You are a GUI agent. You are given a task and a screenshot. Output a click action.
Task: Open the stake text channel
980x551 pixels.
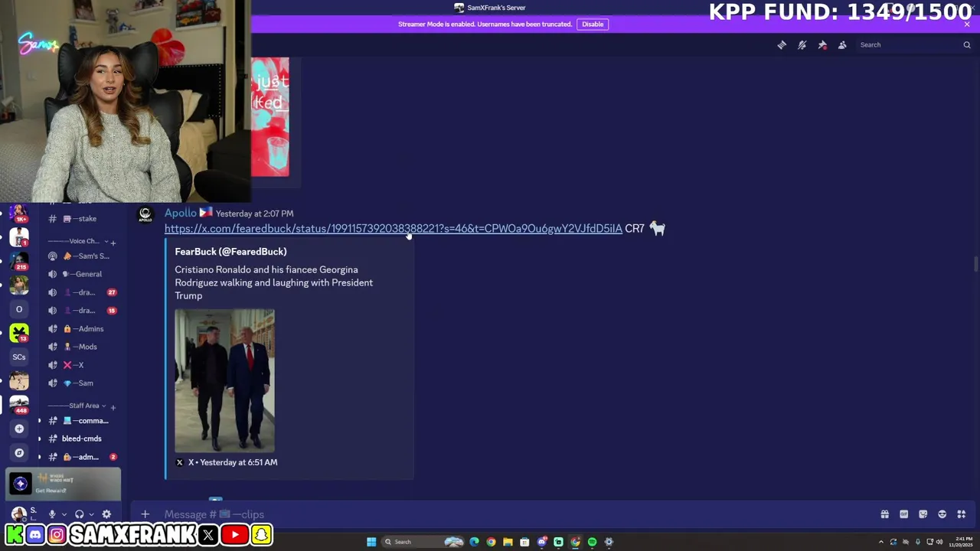tap(80, 219)
